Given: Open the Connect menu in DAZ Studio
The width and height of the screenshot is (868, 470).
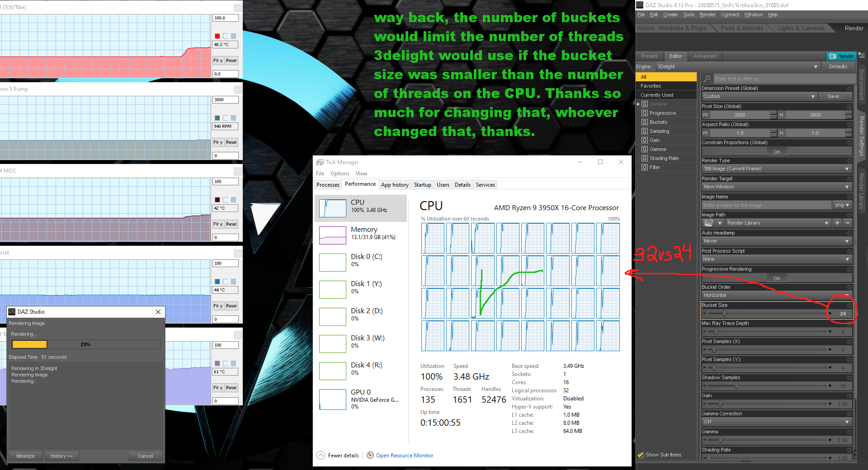Looking at the screenshot, I should tap(730, 14).
